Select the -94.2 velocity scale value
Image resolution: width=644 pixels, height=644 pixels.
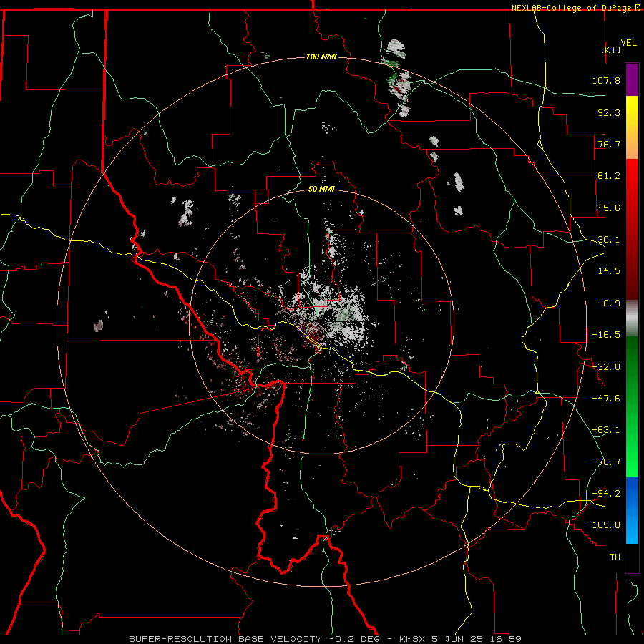tap(606, 493)
